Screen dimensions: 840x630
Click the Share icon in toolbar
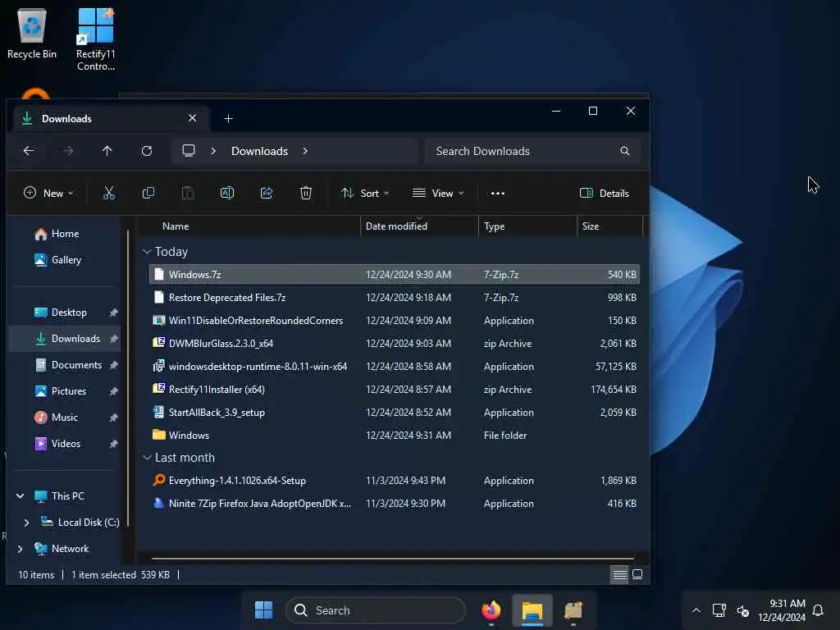pyautogui.click(x=267, y=193)
